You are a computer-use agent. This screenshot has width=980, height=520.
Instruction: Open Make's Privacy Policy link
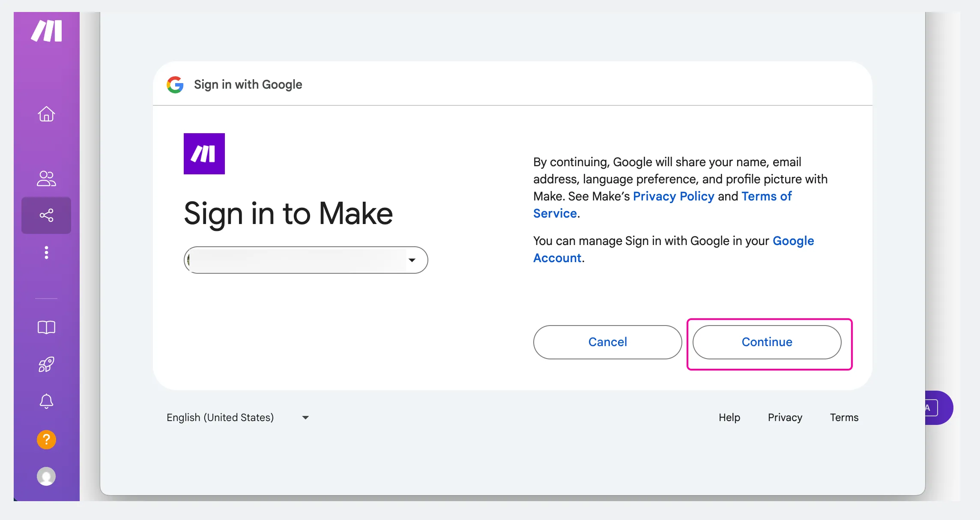pyautogui.click(x=673, y=196)
